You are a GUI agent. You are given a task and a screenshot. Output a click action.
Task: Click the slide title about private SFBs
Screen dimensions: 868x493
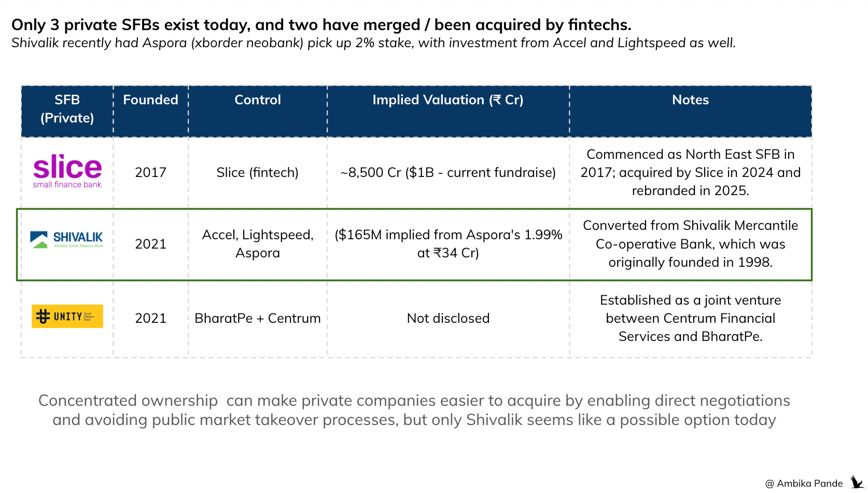pos(321,24)
